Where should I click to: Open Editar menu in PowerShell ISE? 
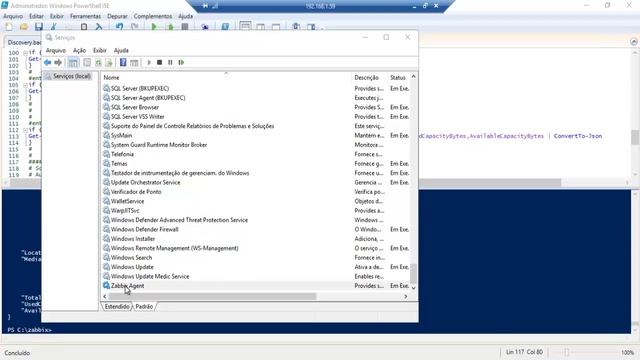pyautogui.click(x=36, y=16)
